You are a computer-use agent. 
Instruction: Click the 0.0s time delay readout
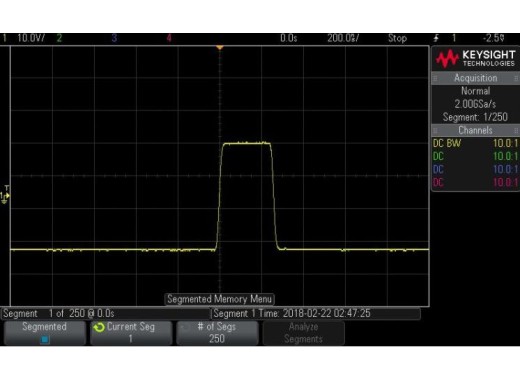click(289, 38)
